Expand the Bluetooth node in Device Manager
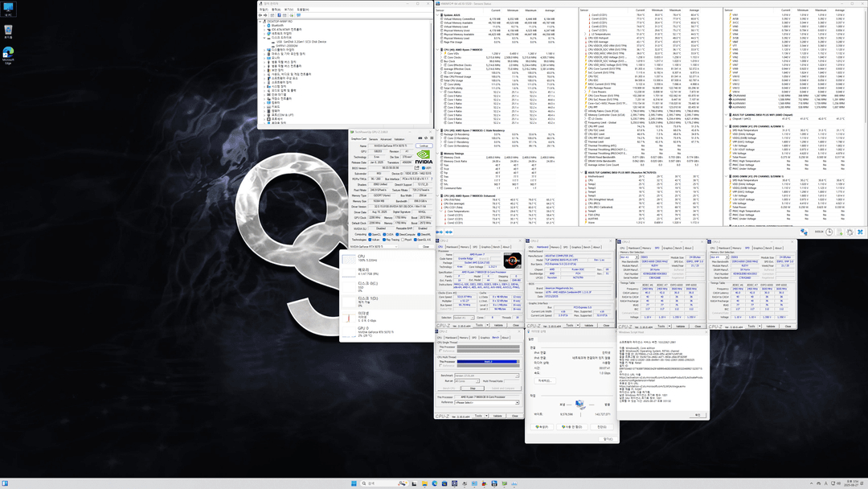This screenshot has height=489, width=868. [264, 26]
